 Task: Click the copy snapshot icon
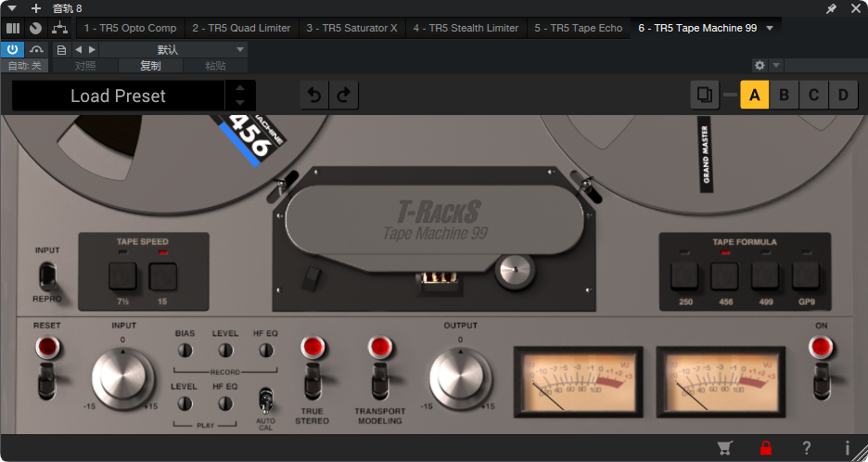(705, 95)
